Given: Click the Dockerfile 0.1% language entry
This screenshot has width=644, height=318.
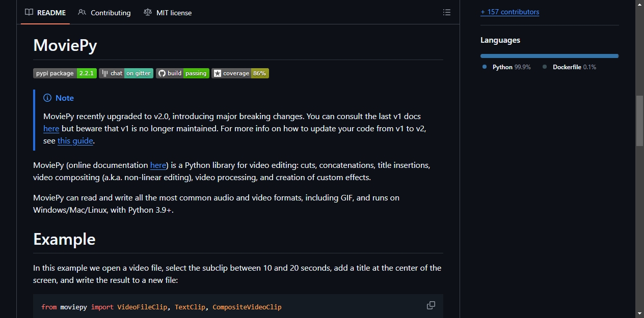Looking at the screenshot, I should click(x=569, y=67).
